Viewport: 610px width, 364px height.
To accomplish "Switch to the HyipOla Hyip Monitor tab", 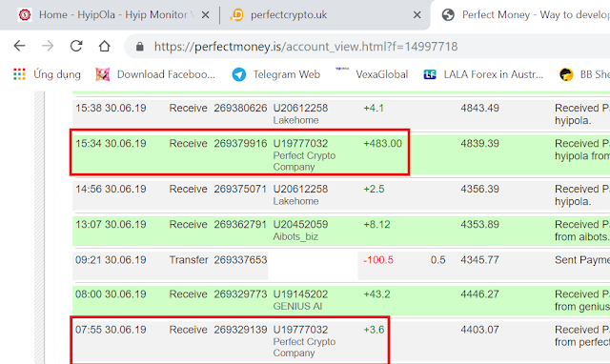I will (x=112, y=15).
